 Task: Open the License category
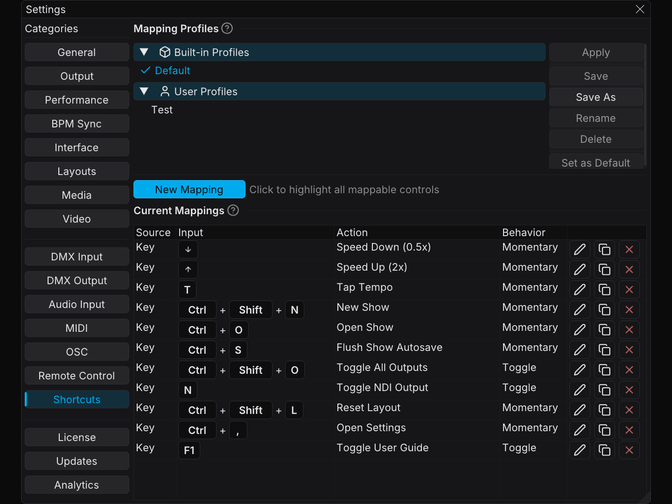77,438
